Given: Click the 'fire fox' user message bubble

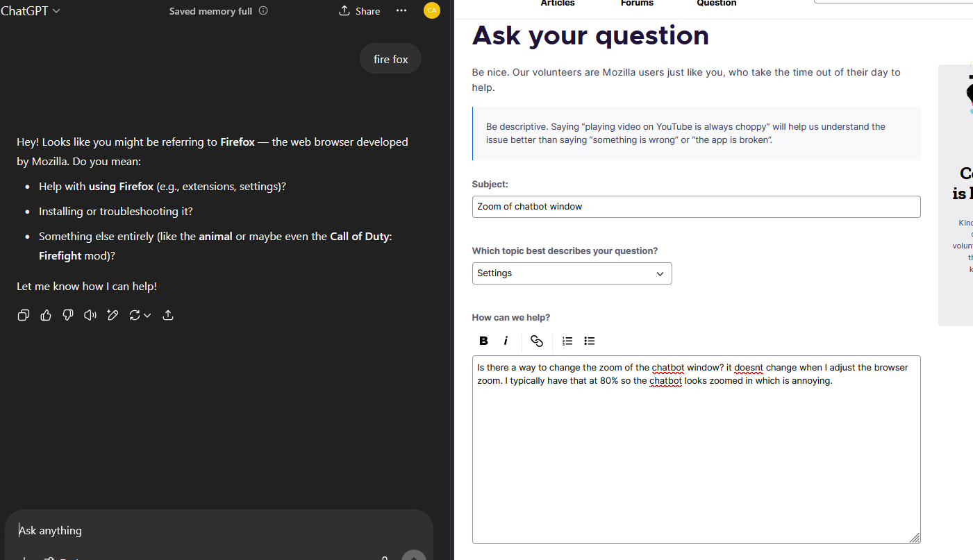Looking at the screenshot, I should click(x=391, y=59).
